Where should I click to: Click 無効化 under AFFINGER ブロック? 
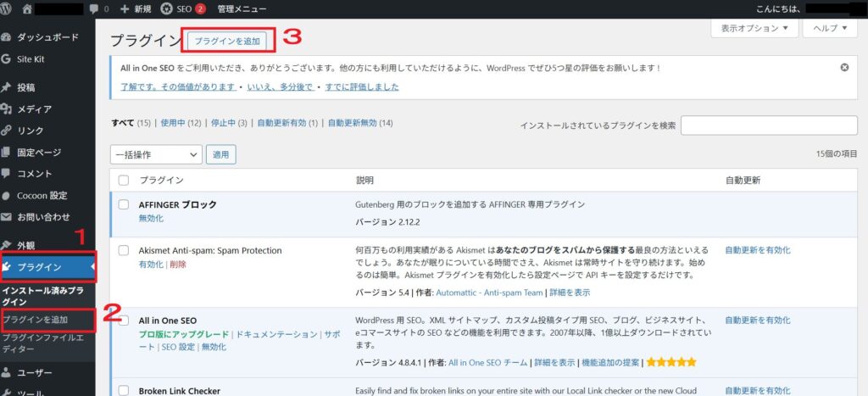tap(151, 218)
